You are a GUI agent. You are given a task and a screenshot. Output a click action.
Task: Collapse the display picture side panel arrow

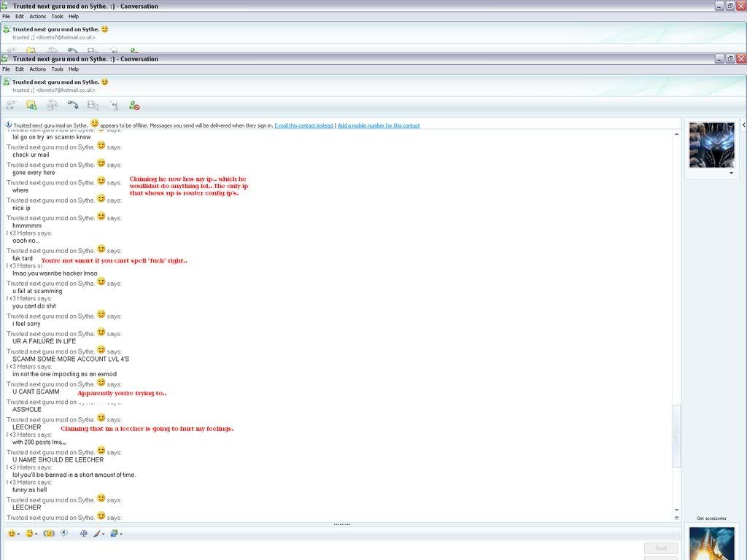[743, 125]
